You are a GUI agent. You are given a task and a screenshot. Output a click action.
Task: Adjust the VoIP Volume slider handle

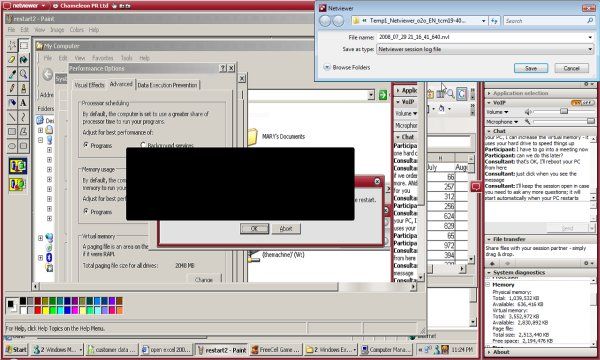pos(564,111)
